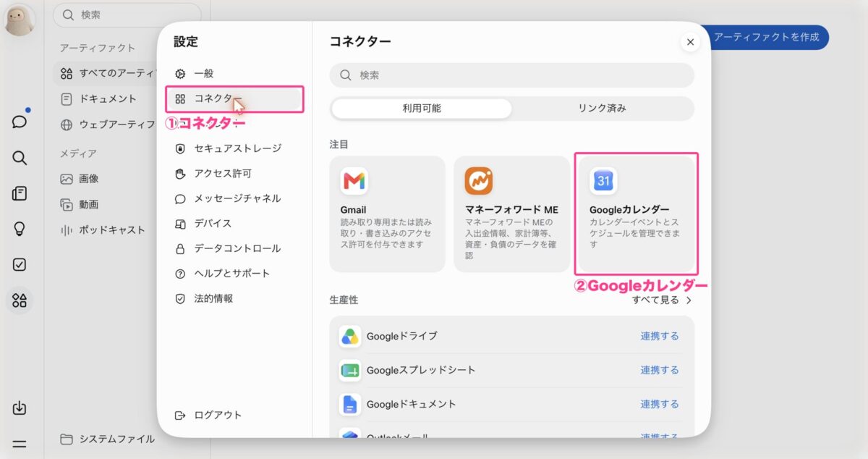Click the lock icon beside データコントロール
This screenshot has height=459, width=868.
tap(181, 248)
